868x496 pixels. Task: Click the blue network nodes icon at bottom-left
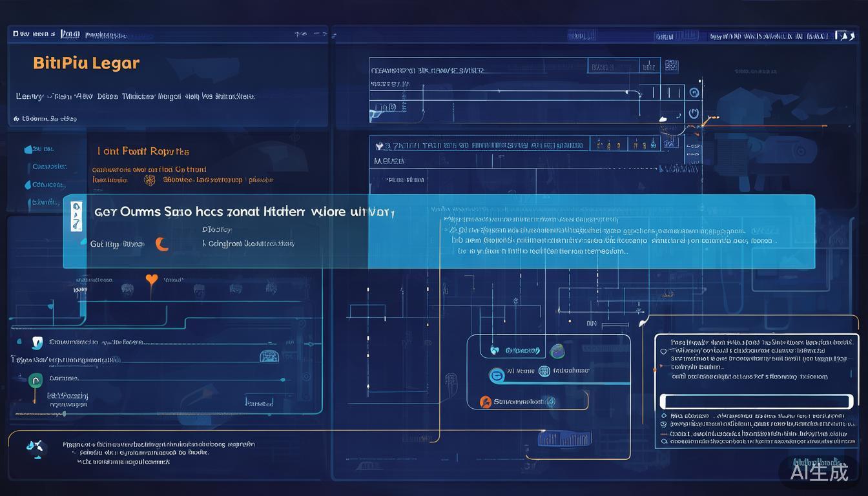coord(35,448)
